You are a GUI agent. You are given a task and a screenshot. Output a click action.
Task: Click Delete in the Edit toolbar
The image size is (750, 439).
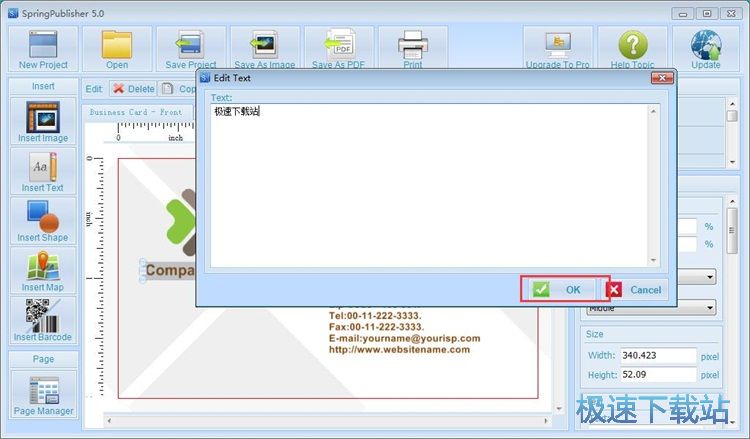coord(134,89)
